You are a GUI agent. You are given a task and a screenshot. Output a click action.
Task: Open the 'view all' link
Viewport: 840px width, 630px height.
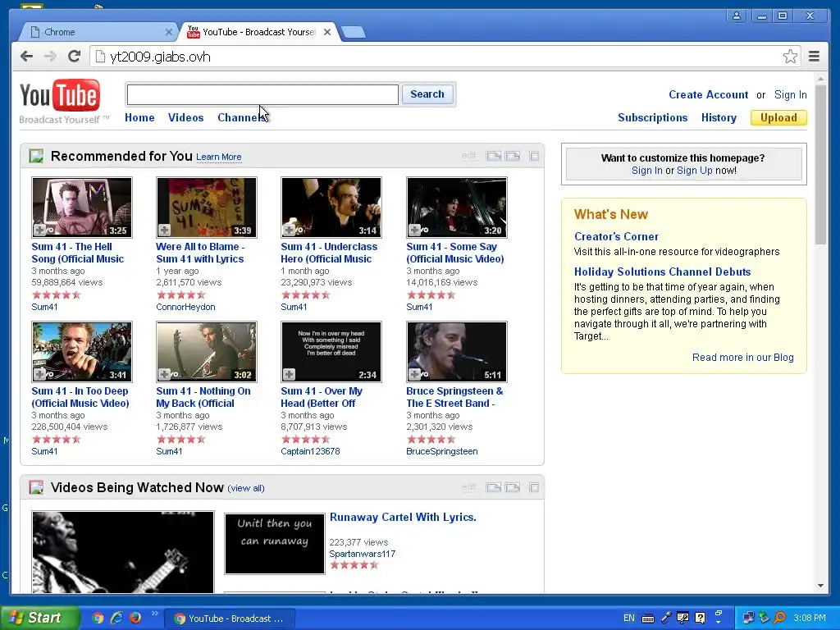246,488
